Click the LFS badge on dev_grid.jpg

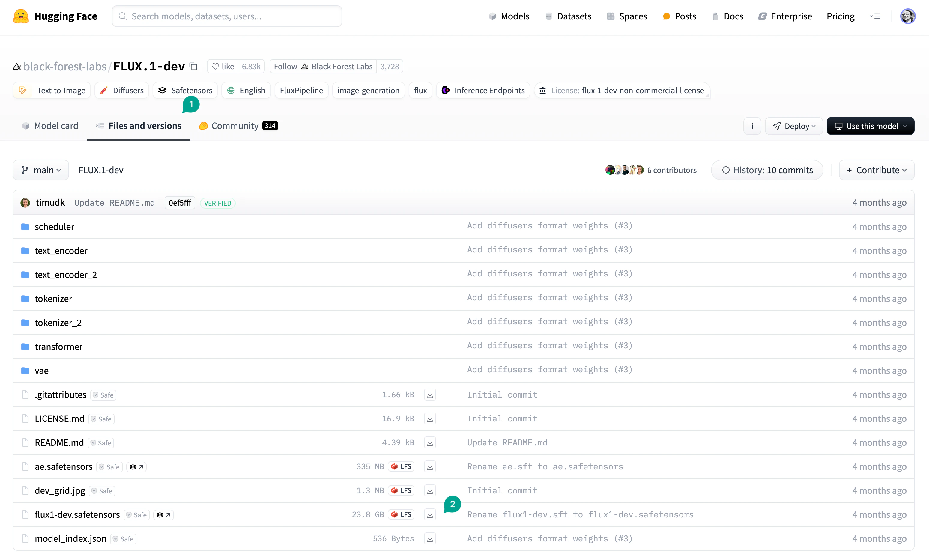click(x=401, y=490)
